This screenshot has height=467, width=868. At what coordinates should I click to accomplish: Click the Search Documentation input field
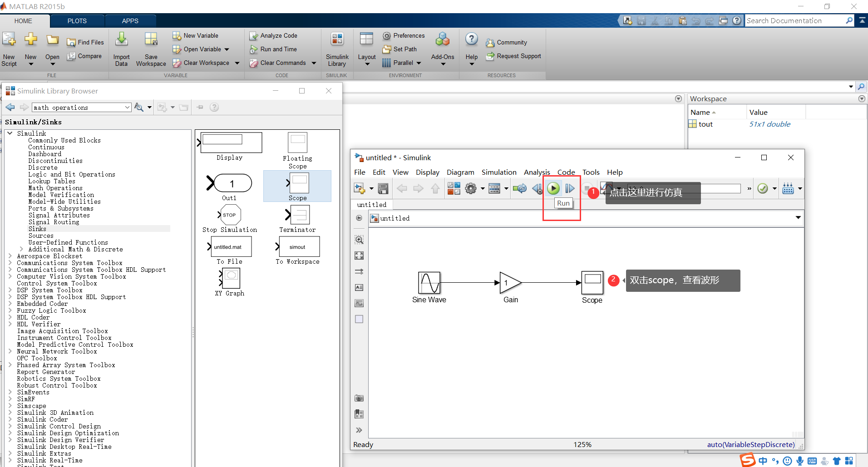797,20
